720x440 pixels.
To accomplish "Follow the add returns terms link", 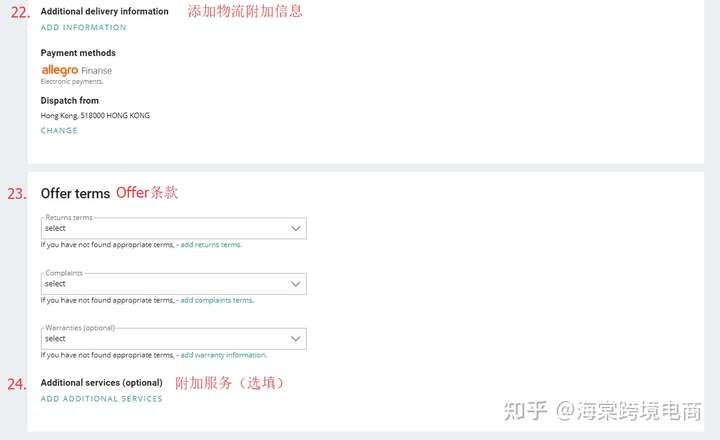I will [211, 245].
